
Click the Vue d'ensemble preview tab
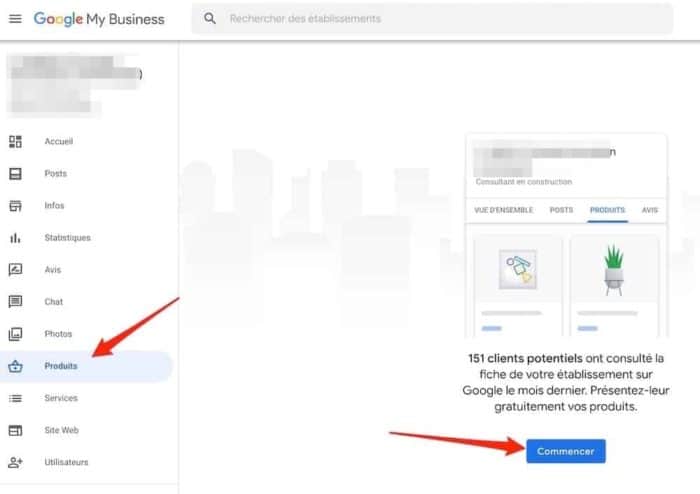(x=504, y=210)
